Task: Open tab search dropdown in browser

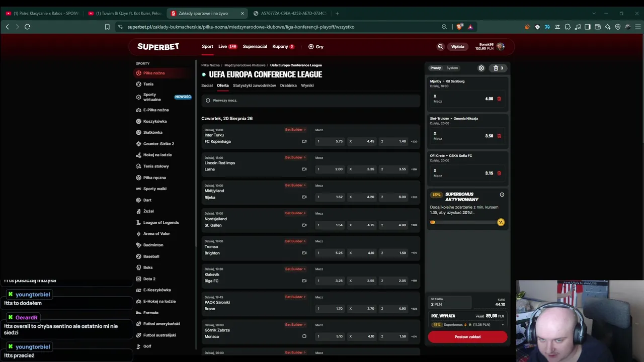Action: click(594, 13)
